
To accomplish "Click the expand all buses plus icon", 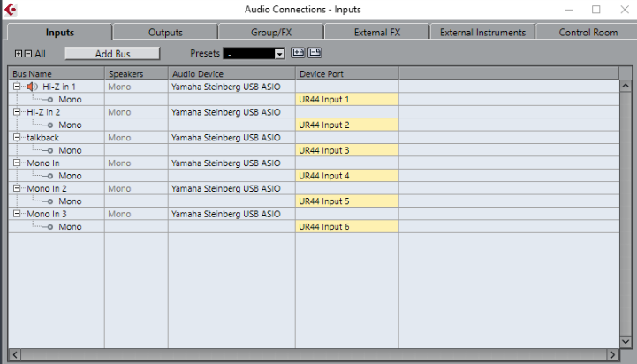I will click(x=19, y=54).
